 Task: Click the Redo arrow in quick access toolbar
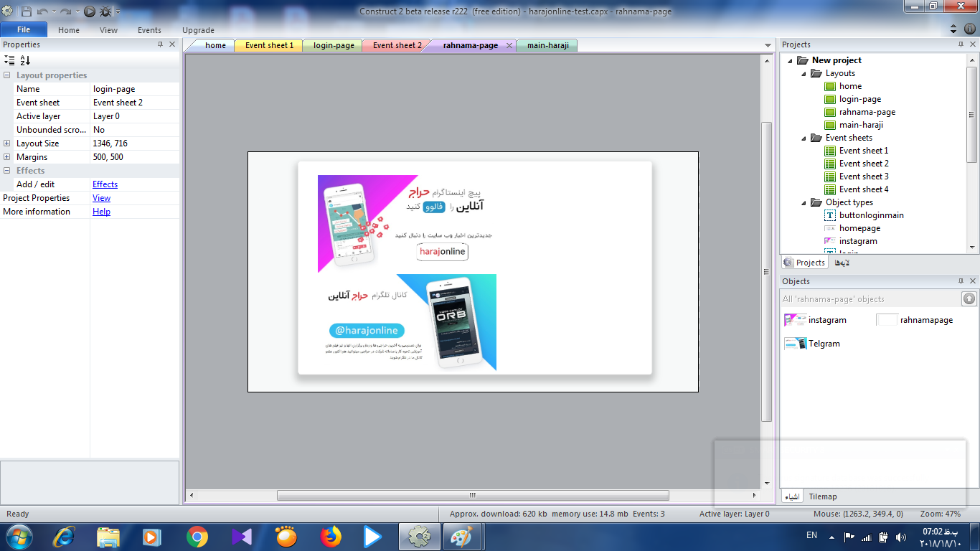coord(65,11)
